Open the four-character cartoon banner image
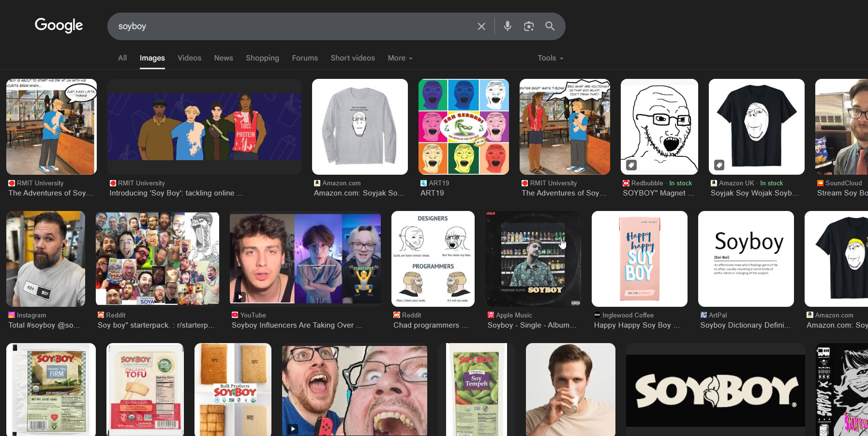868x436 pixels. [204, 127]
